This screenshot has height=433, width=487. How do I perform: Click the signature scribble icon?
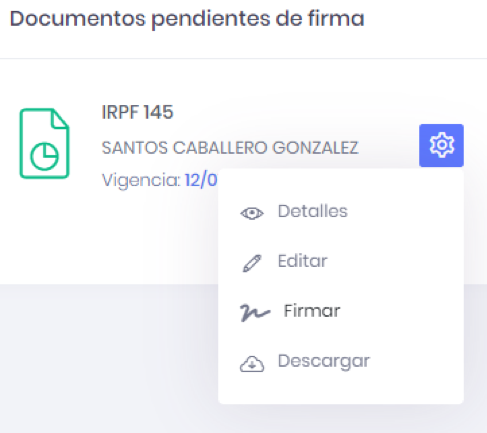tap(255, 312)
